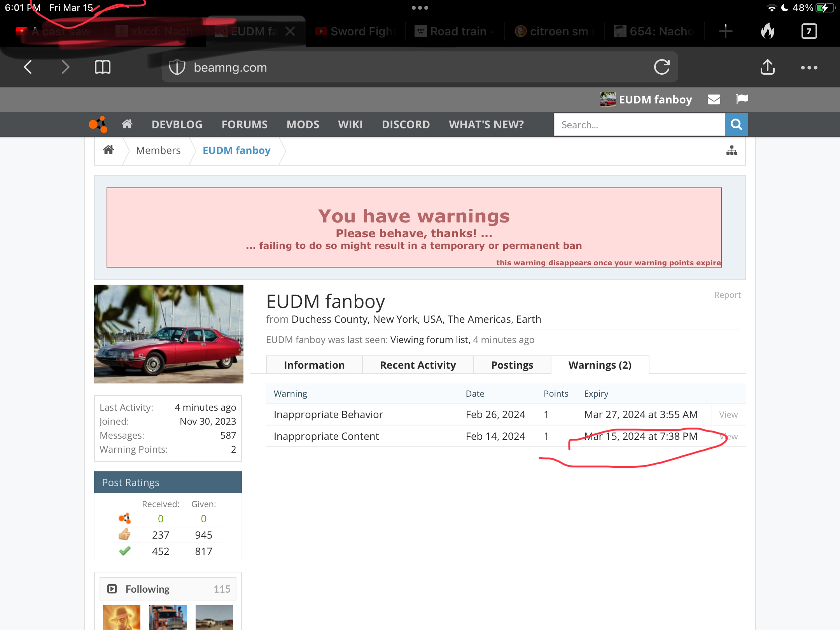Viewport: 840px width, 630px height.
Task: Open the FORUMS menu item
Action: (x=245, y=124)
